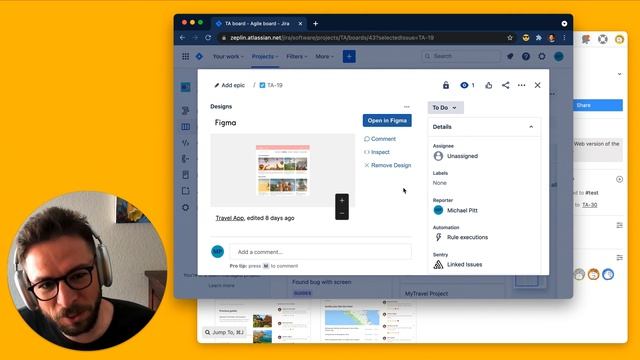Click the Comment link beside the design
The height and width of the screenshot is (360, 640).
pos(380,139)
